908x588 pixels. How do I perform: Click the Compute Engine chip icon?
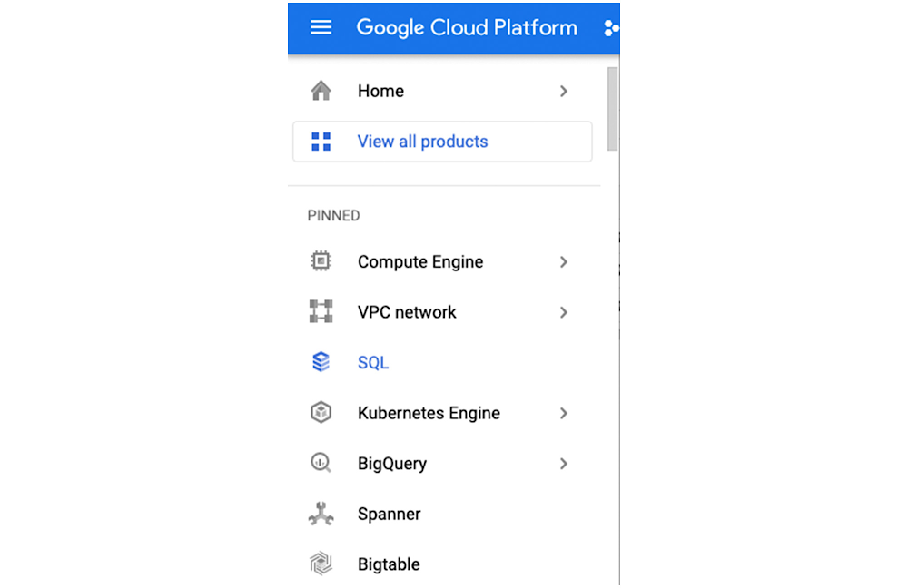(321, 261)
